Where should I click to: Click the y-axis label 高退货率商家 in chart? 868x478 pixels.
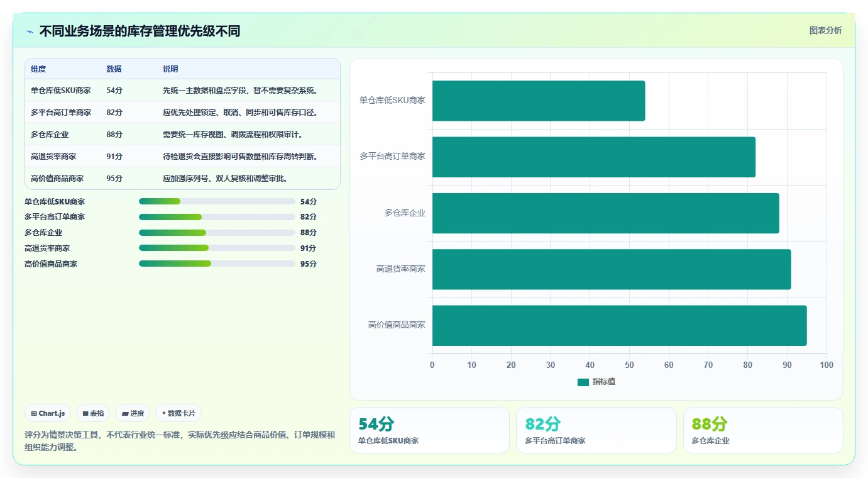point(401,269)
